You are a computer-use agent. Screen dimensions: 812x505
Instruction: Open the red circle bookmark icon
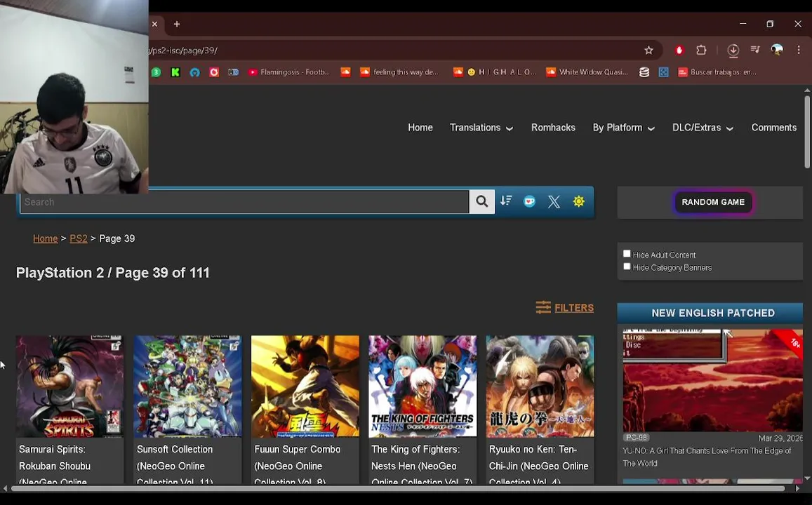point(214,72)
